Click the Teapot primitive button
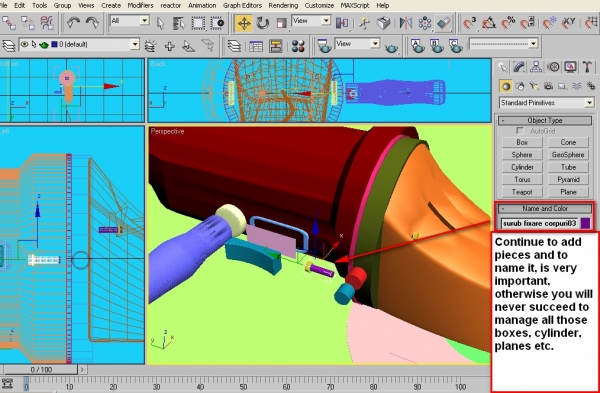Viewport: 600px width, 393px height. (522, 192)
